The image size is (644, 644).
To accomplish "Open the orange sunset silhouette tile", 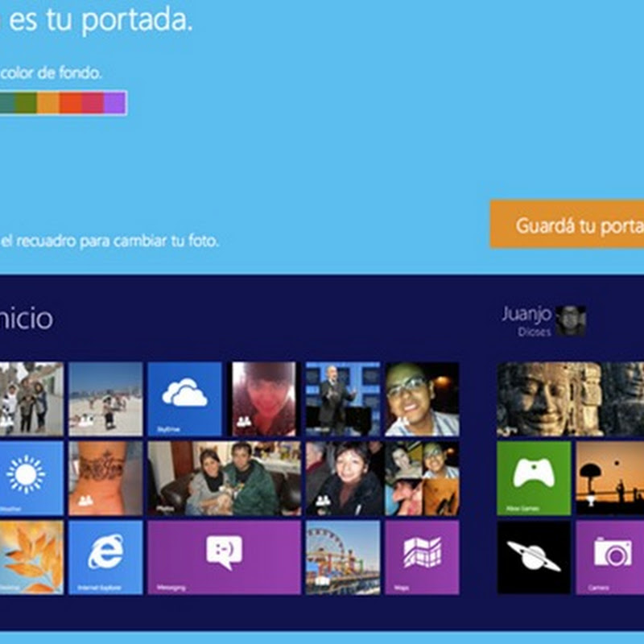I will coord(610,478).
